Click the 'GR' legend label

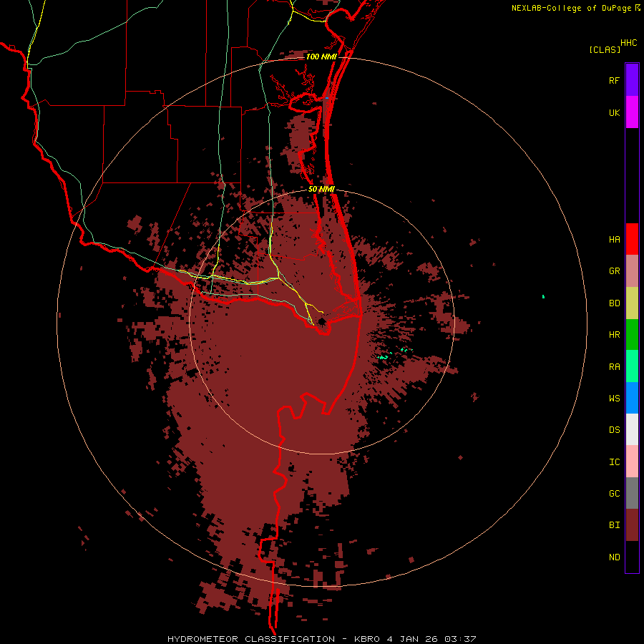(614, 271)
